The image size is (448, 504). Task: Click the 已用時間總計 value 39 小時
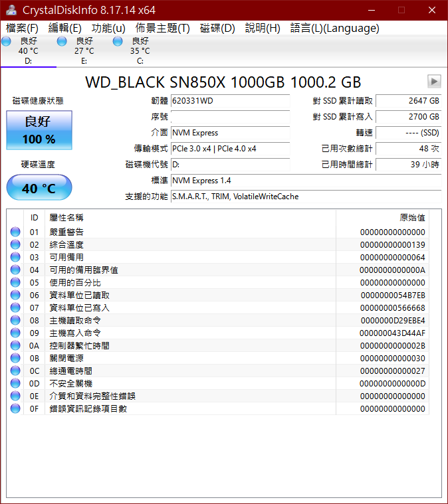point(409,165)
